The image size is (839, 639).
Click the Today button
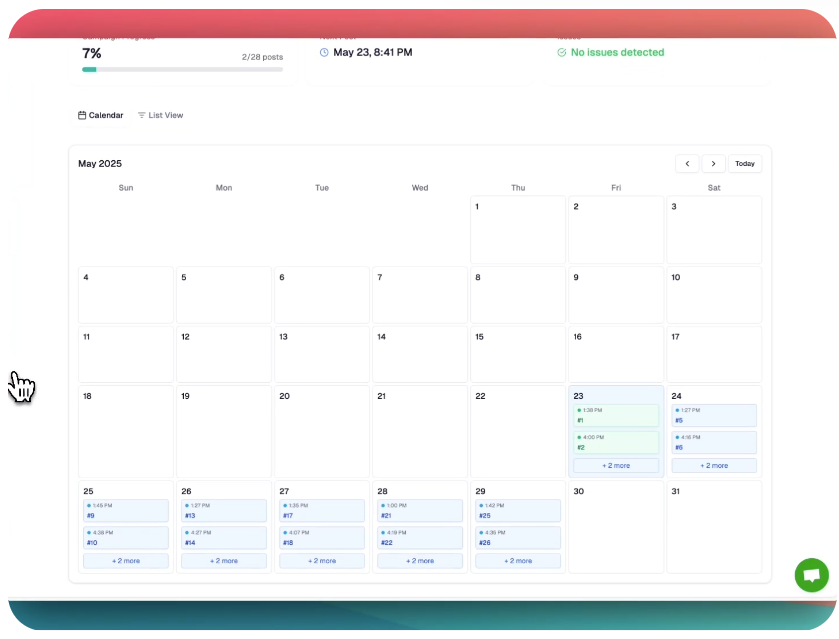(745, 163)
